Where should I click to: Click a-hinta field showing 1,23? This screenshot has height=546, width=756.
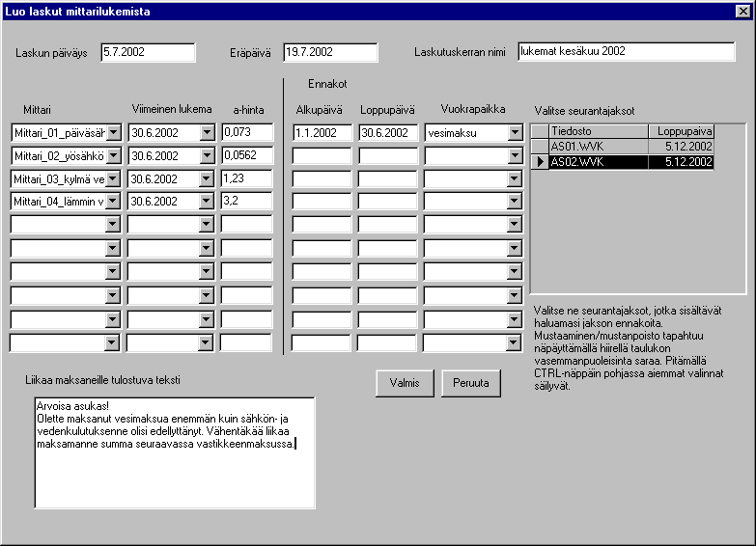click(247, 178)
